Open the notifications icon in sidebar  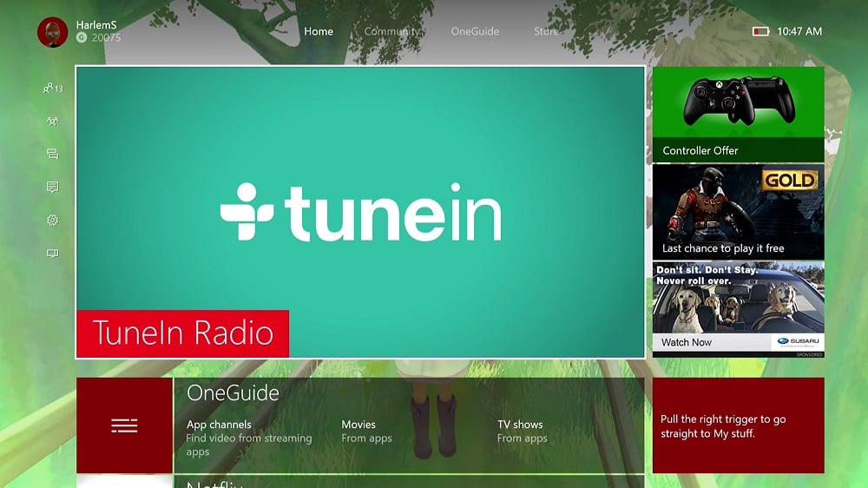click(x=53, y=188)
